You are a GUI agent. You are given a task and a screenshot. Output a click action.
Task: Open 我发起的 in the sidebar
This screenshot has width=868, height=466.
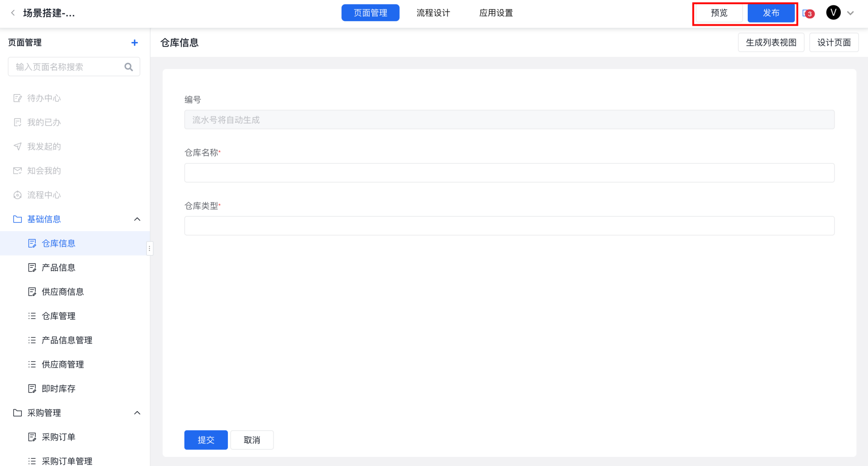tap(44, 147)
